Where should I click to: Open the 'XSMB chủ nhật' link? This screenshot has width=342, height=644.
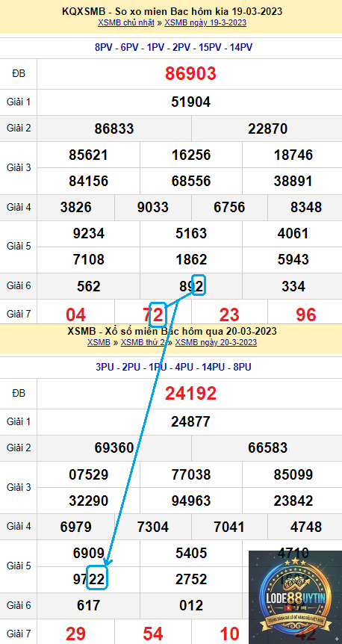(126, 22)
